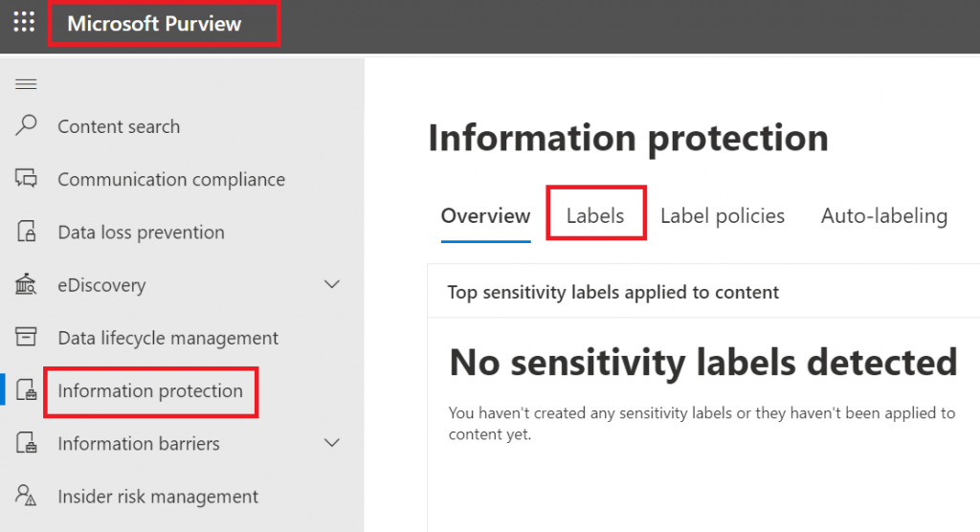Go to Insider risk management
The height and width of the screenshot is (532, 980).
pos(158,497)
